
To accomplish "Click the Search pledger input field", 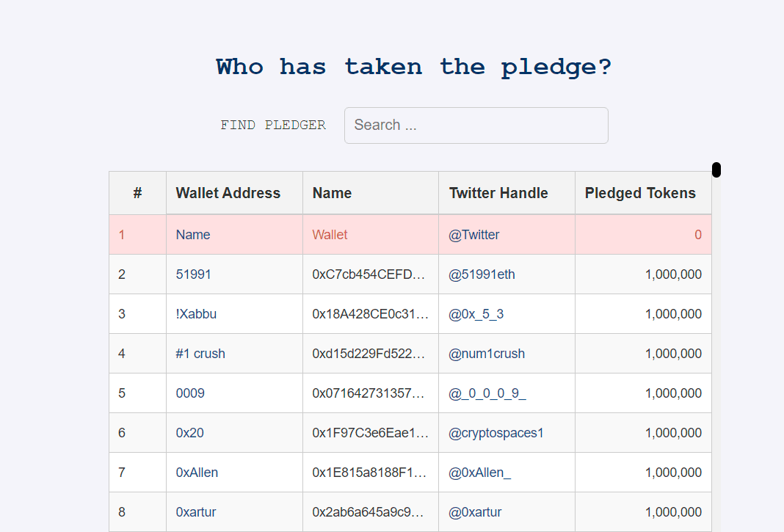I will tap(476, 125).
